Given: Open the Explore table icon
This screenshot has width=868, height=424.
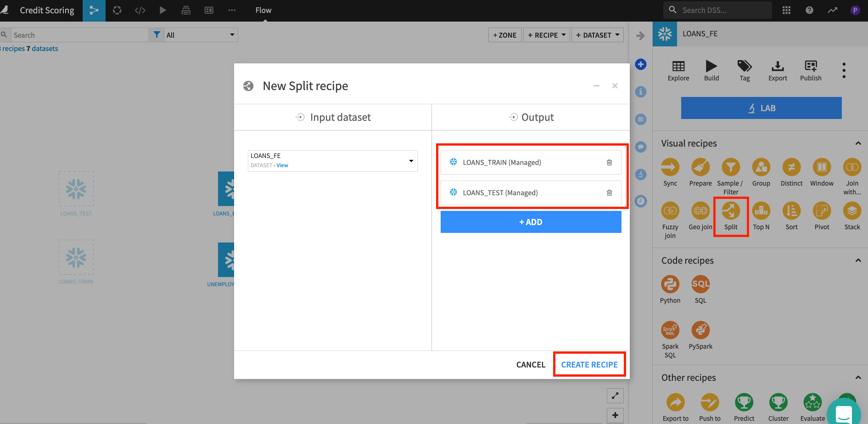Looking at the screenshot, I should (x=678, y=66).
